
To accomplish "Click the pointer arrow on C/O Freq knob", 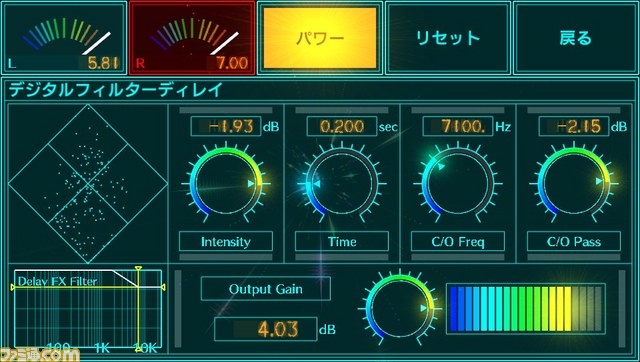I will tap(441, 167).
